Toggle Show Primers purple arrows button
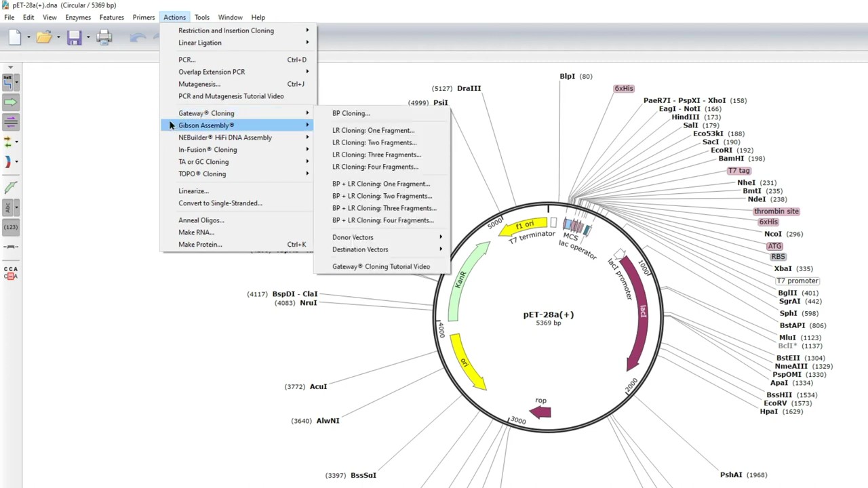 pos(10,122)
